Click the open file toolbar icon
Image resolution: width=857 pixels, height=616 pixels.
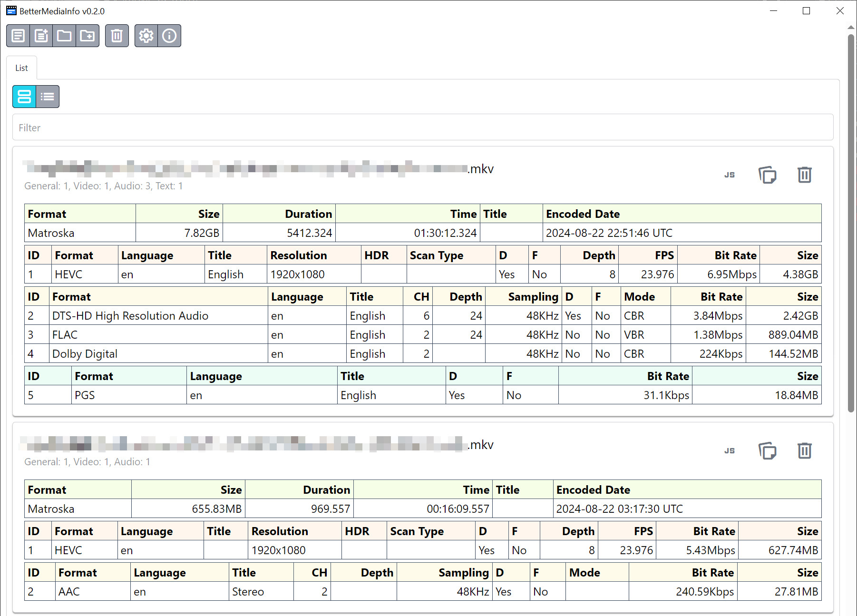(18, 36)
